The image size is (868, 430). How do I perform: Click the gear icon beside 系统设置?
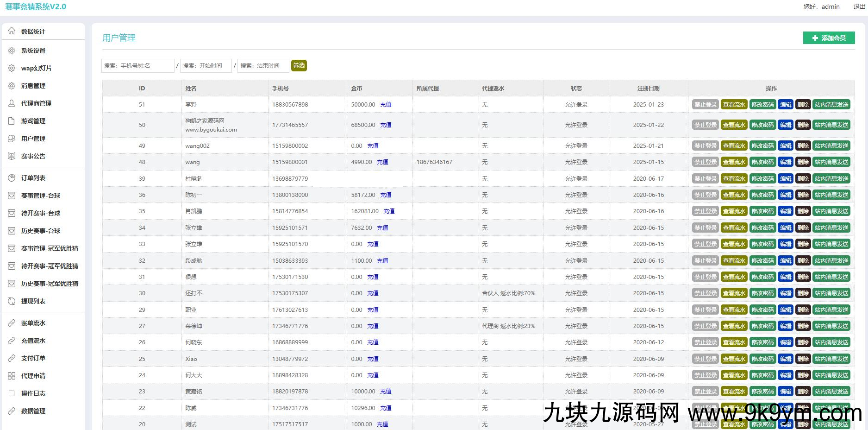click(12, 51)
